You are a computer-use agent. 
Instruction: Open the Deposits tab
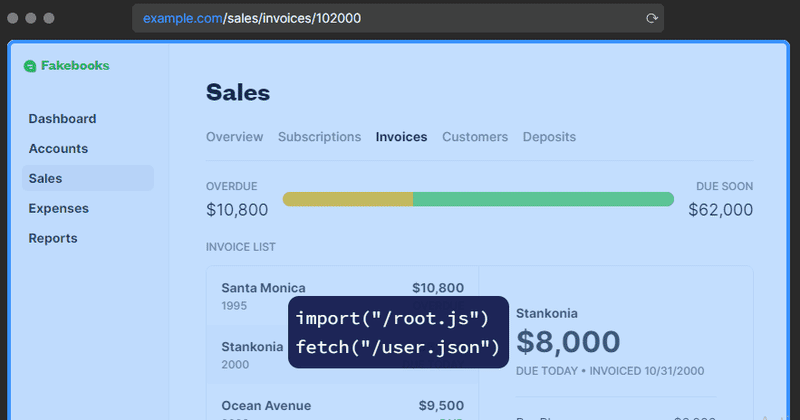(x=549, y=137)
